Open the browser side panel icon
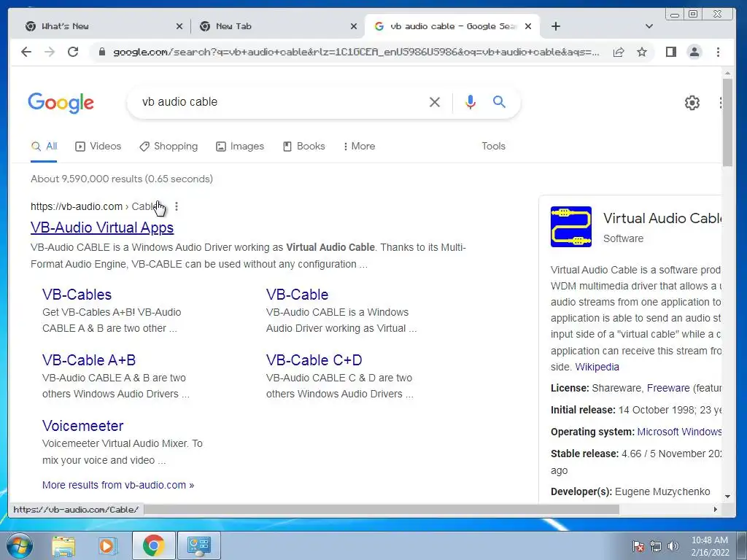 (671, 52)
